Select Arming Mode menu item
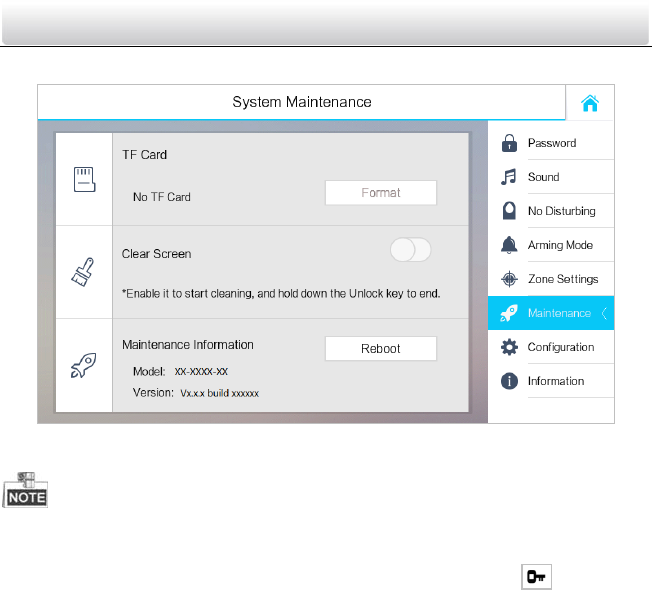 (x=560, y=245)
